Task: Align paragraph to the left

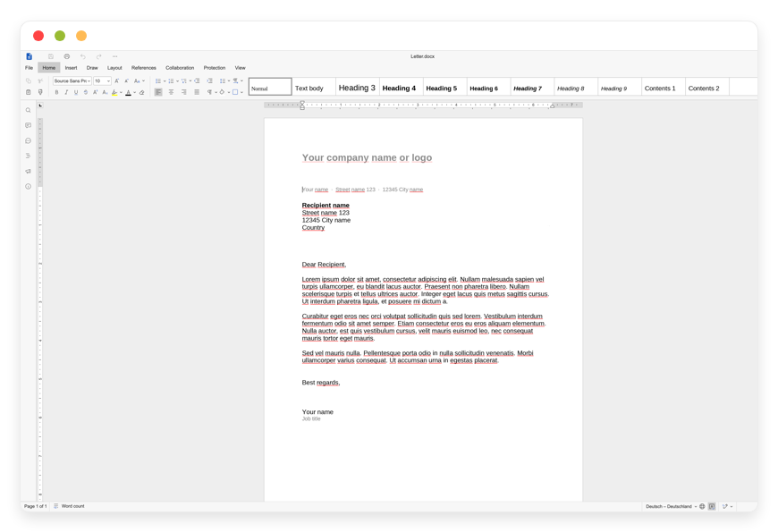Action: click(158, 92)
